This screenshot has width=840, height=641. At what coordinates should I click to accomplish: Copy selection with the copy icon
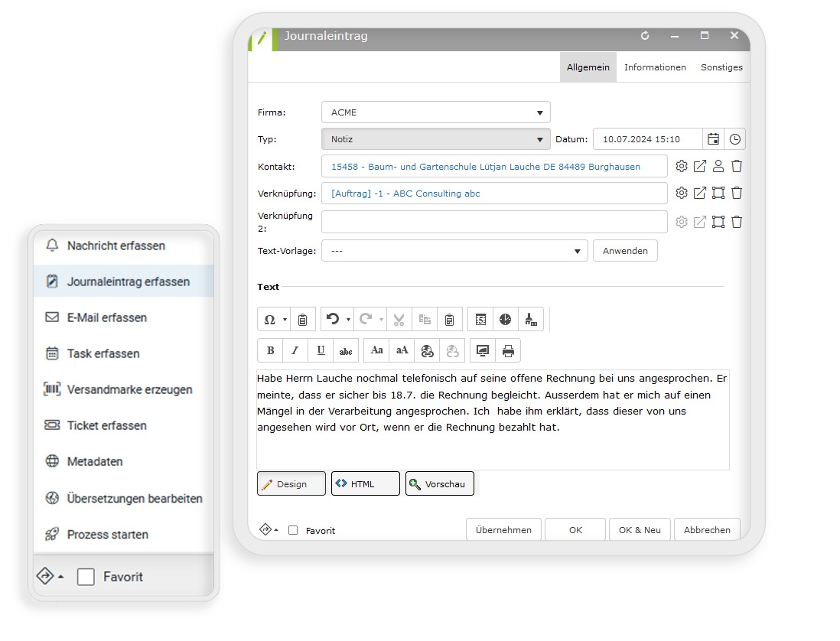tap(425, 320)
